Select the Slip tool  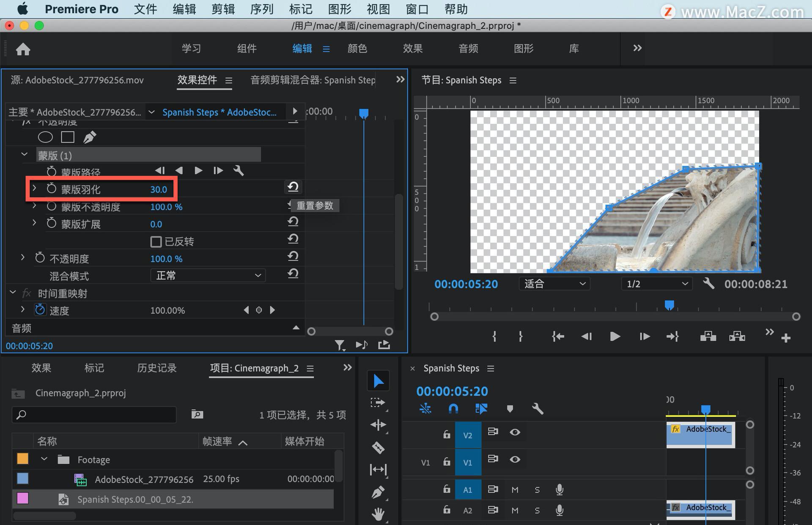point(378,470)
